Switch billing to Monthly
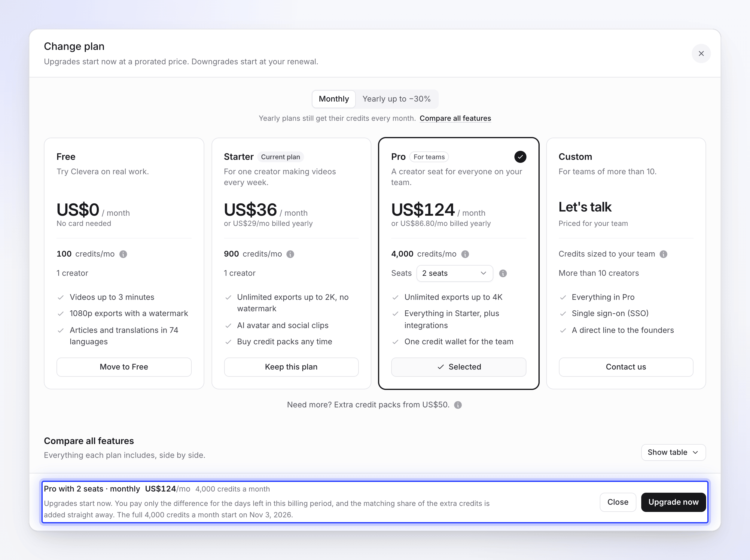The height and width of the screenshot is (560, 750). (x=334, y=99)
